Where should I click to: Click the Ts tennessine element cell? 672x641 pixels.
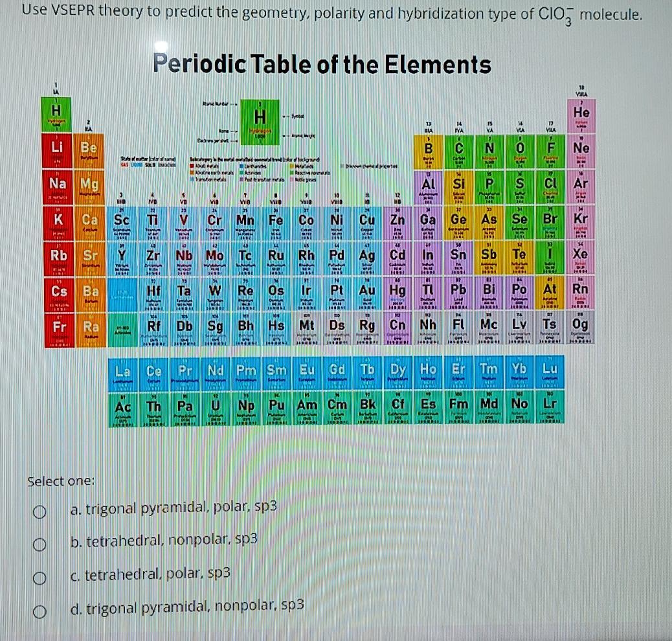tap(550, 328)
